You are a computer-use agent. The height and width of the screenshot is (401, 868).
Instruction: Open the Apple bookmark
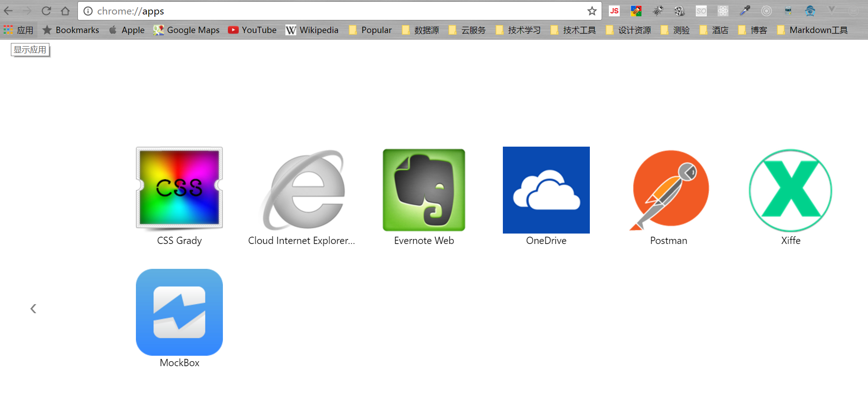127,30
